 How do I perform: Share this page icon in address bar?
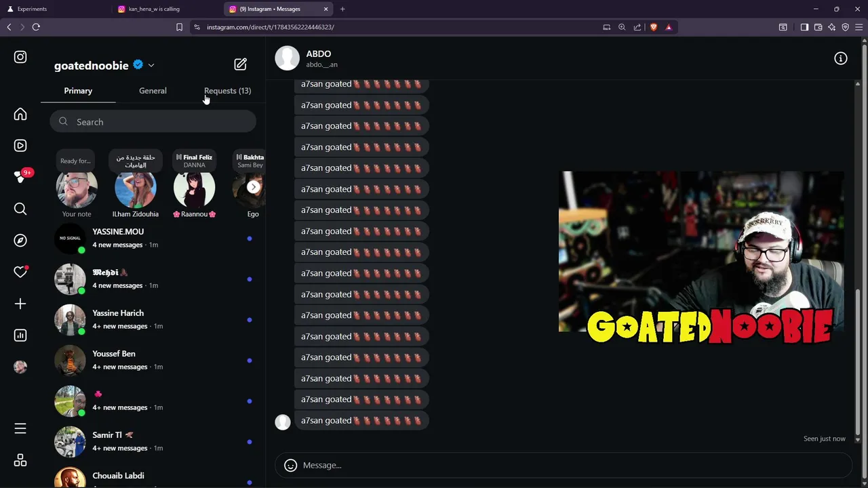[637, 27]
